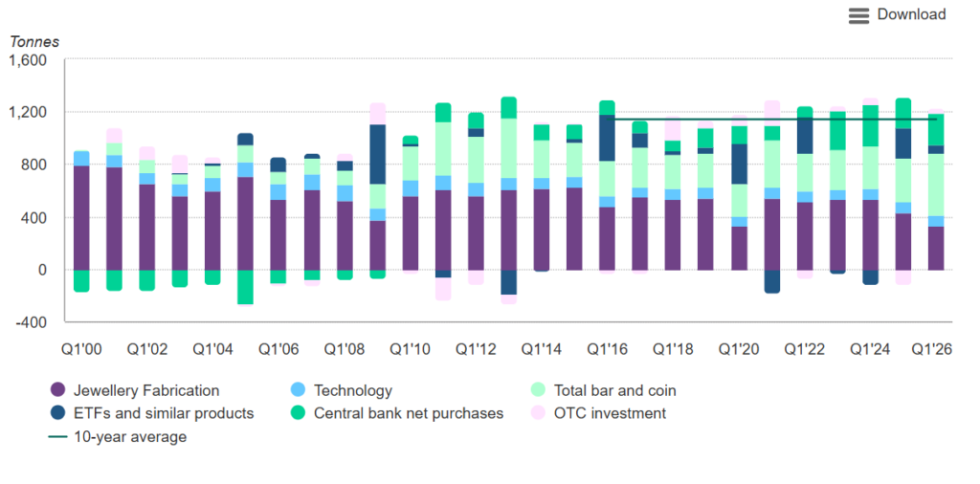The image size is (980, 484).
Task: Click the Download label text
Action: (x=911, y=14)
